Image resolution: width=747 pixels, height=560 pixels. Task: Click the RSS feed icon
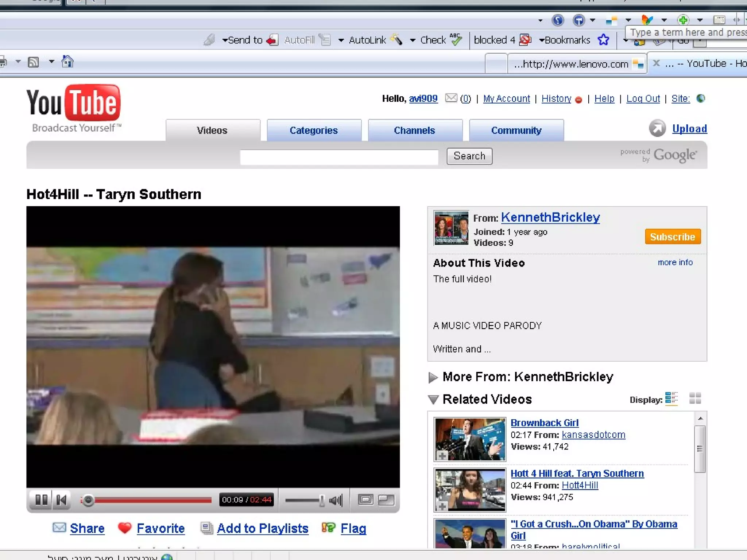(x=34, y=62)
